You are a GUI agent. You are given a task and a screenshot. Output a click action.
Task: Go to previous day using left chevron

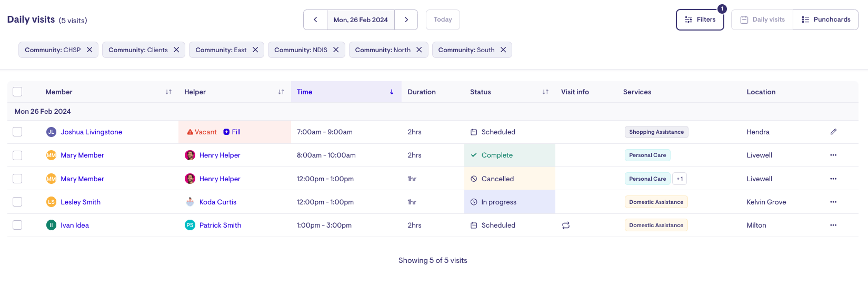pyautogui.click(x=315, y=20)
